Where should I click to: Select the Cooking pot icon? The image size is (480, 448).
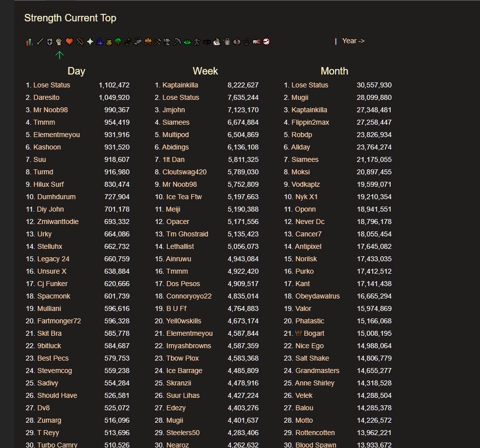pos(109,42)
